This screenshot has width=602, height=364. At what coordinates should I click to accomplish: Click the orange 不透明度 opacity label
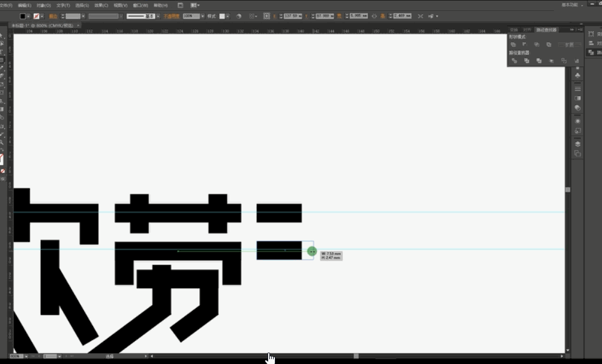(x=171, y=16)
